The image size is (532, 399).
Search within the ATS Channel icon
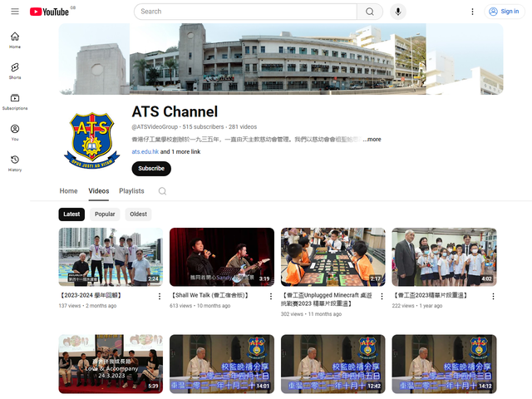(x=162, y=191)
